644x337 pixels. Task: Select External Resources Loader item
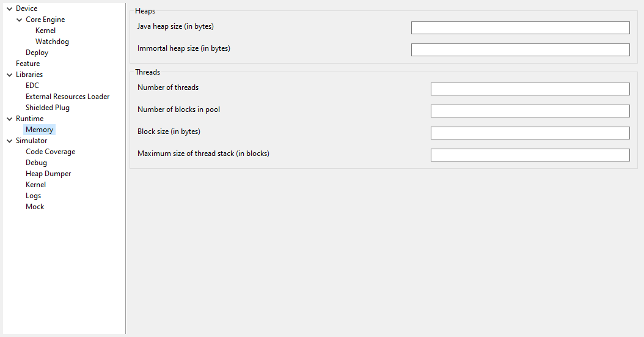[x=67, y=97]
